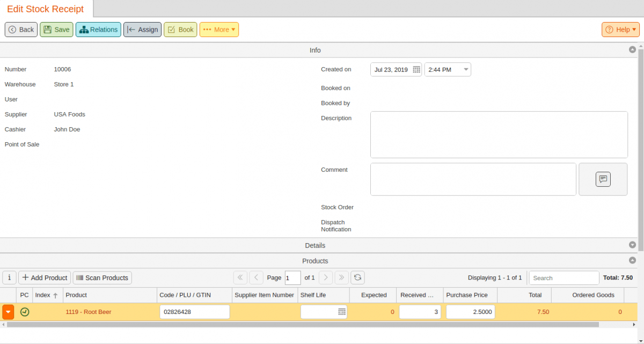Screen dimensions: 644x344
Task: Expand the Details section
Action: tap(632, 245)
